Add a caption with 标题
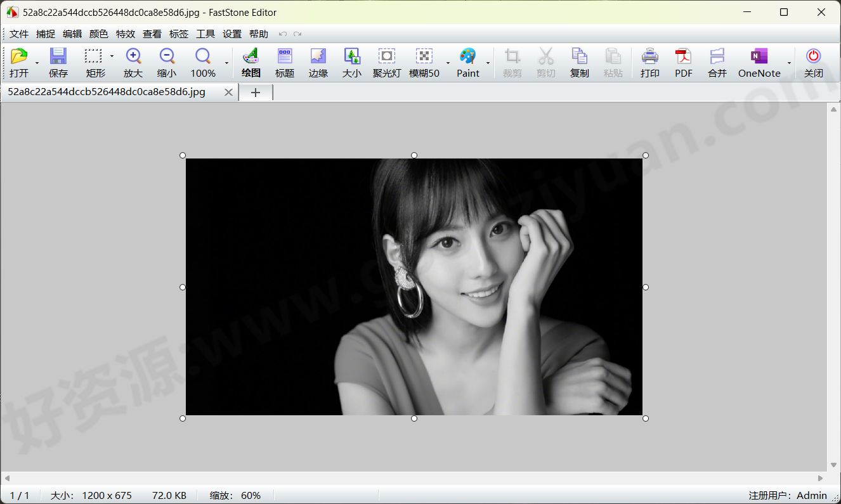841x504 pixels. pos(284,61)
